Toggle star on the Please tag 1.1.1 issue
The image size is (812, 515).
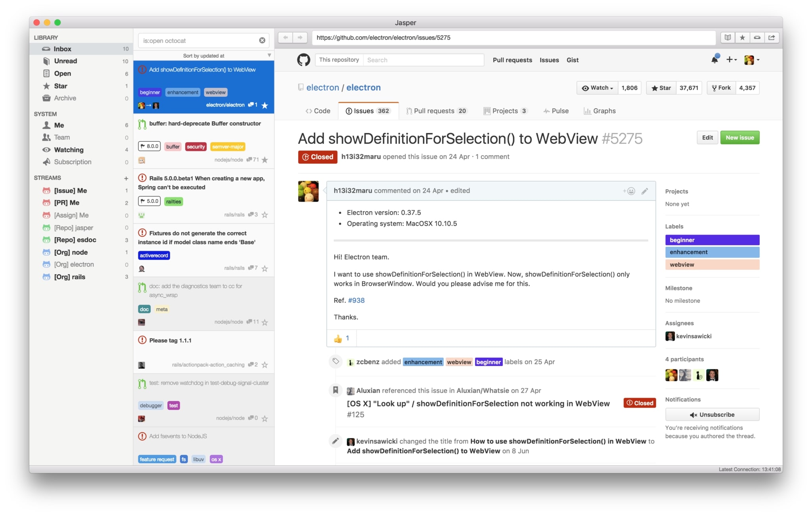pyautogui.click(x=265, y=365)
